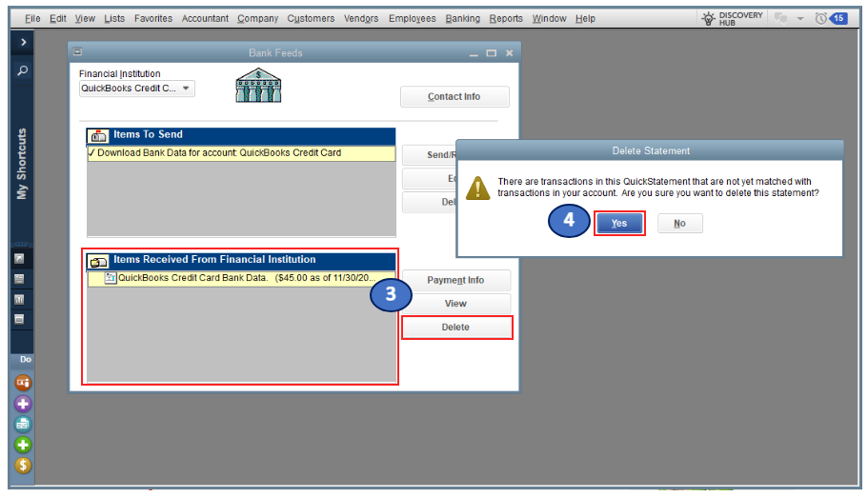Open the Help menu

(x=585, y=18)
